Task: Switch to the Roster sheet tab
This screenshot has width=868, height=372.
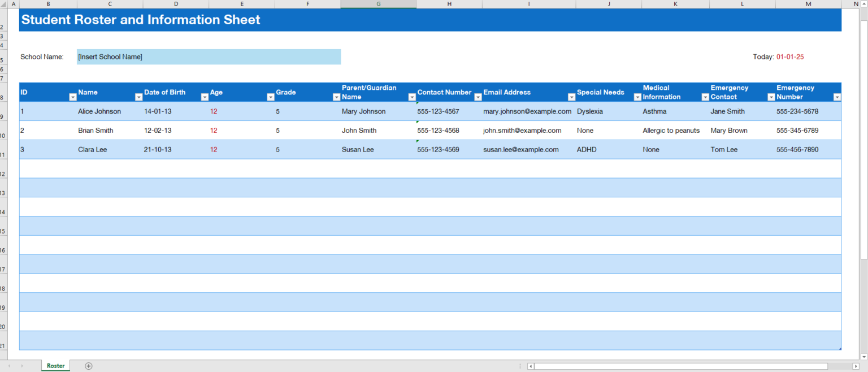Action: [x=55, y=366]
